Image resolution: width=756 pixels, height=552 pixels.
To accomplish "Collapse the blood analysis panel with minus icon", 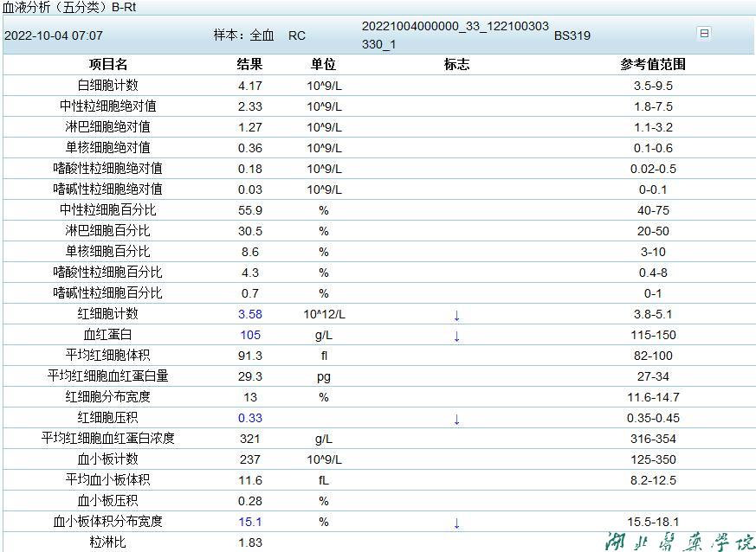I will click(703, 33).
